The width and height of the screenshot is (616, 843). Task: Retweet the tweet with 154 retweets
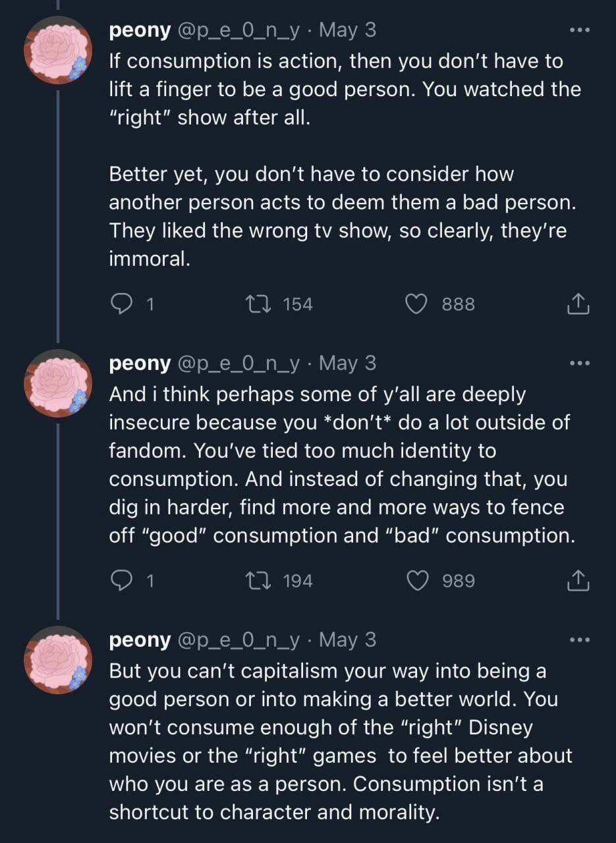255,304
